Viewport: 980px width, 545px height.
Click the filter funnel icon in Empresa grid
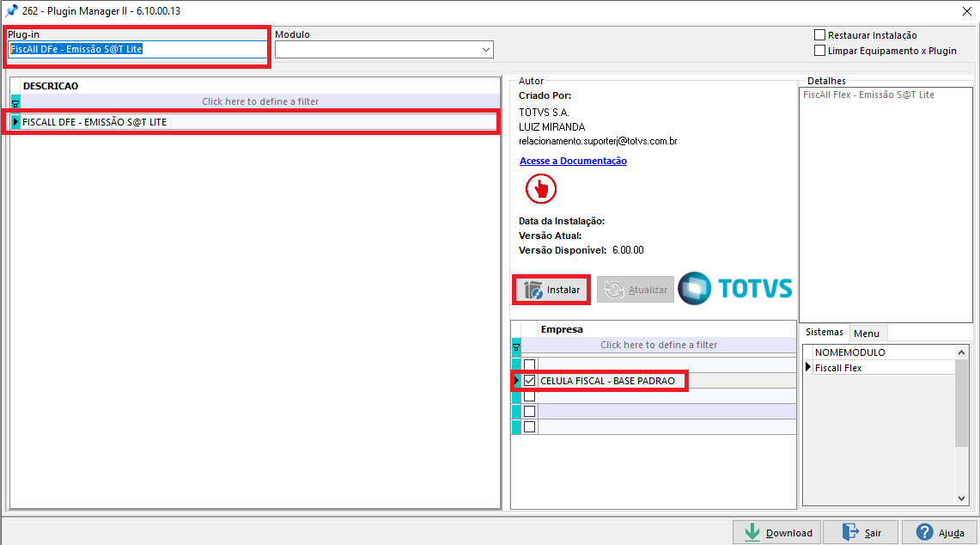coord(516,346)
